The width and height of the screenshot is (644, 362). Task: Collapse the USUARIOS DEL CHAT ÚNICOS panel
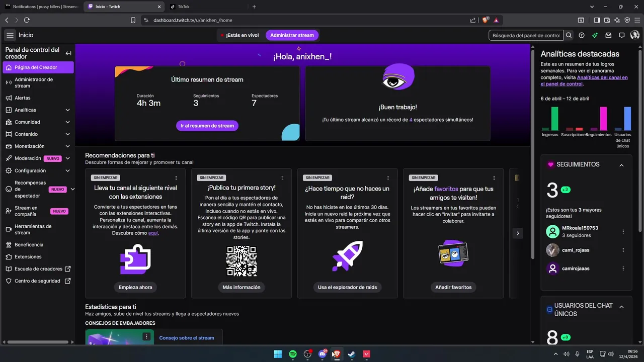[x=621, y=307]
